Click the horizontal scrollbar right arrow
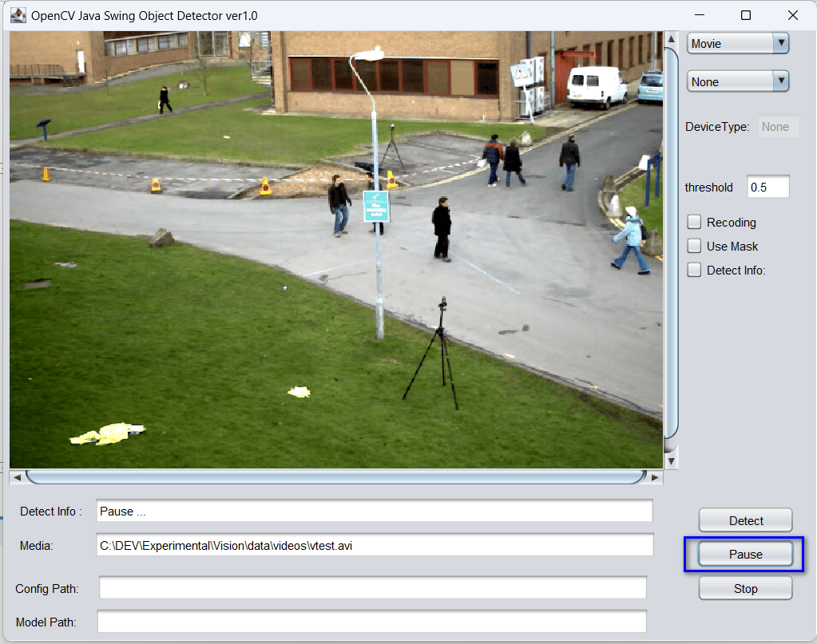This screenshot has height=644, width=817. (x=655, y=477)
